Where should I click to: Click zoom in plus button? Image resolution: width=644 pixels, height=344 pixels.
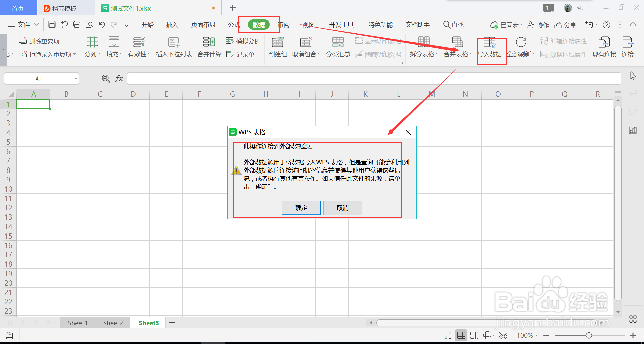click(633, 335)
